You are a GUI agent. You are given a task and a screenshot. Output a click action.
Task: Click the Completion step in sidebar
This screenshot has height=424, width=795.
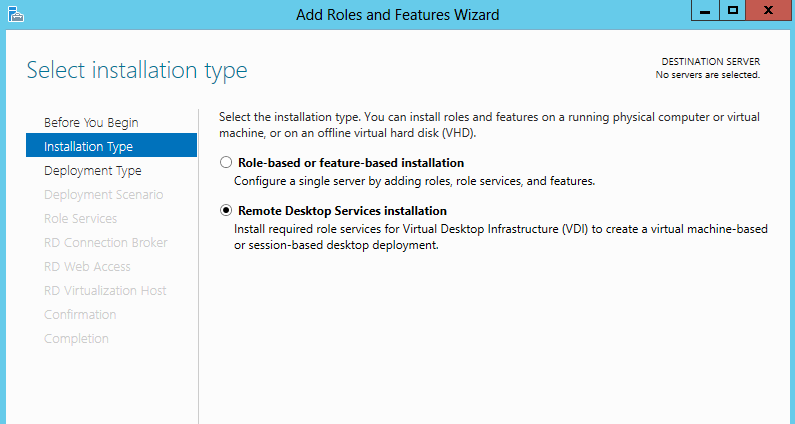pyautogui.click(x=76, y=338)
